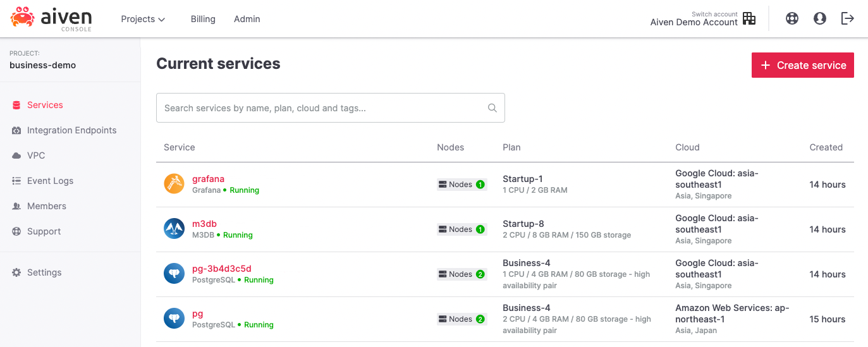Click the Event Logs list icon
868x347 pixels.
tap(16, 181)
